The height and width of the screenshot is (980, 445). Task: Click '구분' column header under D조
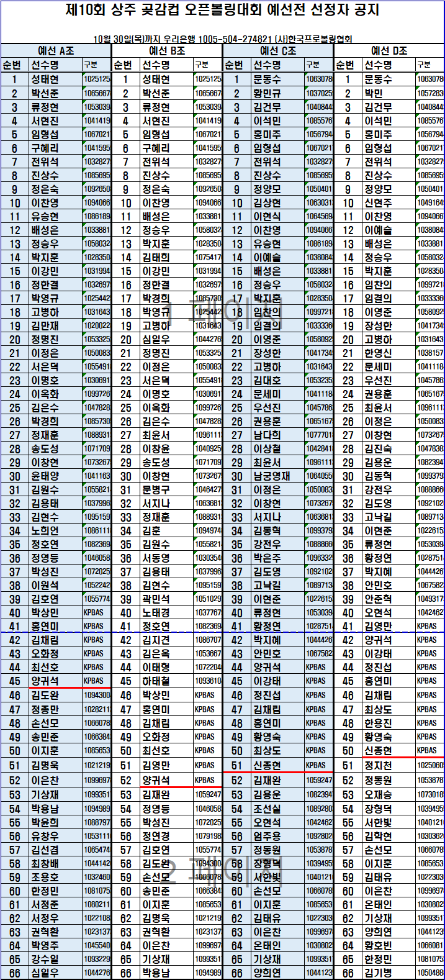click(x=424, y=65)
